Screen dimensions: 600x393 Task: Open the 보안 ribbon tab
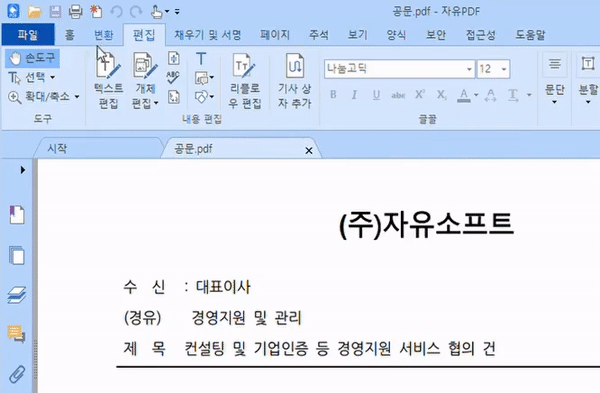pos(436,35)
